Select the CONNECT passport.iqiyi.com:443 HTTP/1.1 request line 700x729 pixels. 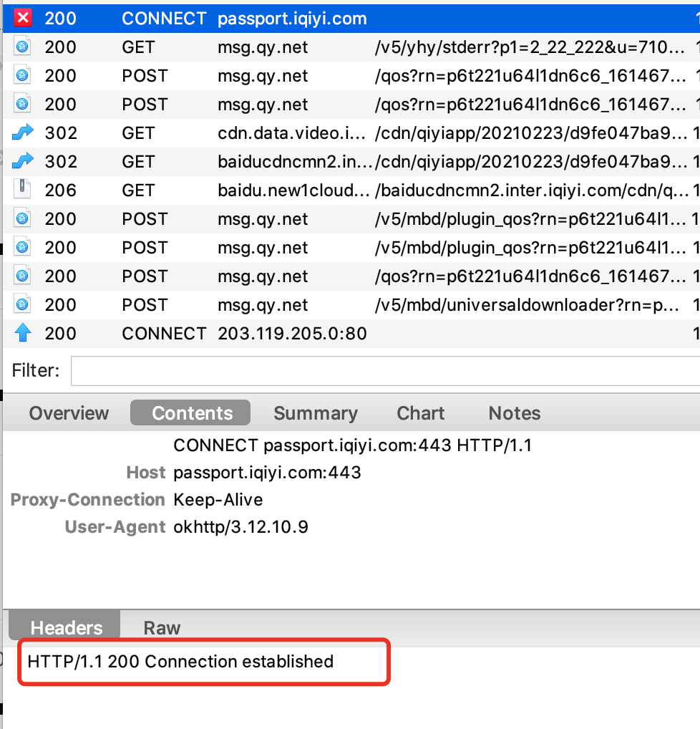(352, 445)
